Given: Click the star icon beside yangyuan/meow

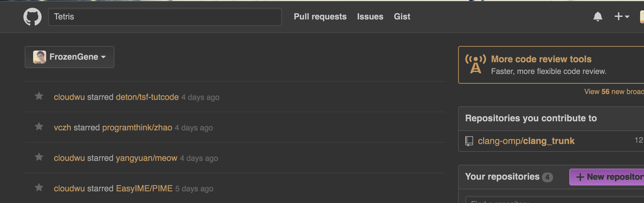Looking at the screenshot, I should pos(39,157).
